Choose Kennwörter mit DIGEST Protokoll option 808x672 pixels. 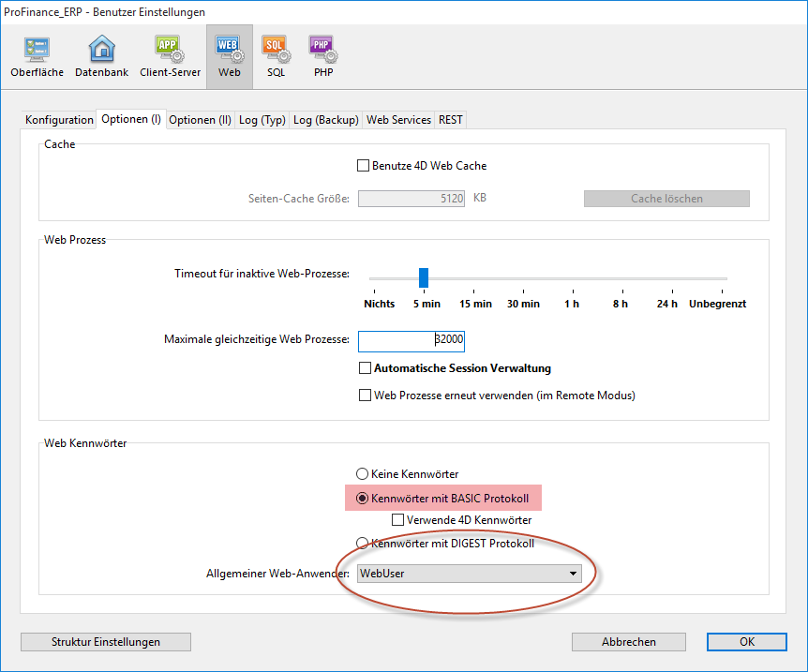(x=363, y=544)
